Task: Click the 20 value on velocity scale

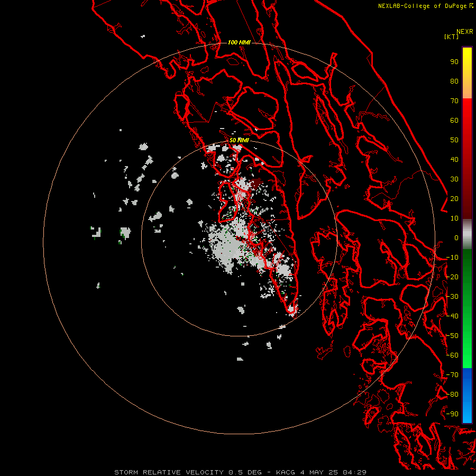Action: [x=454, y=198]
